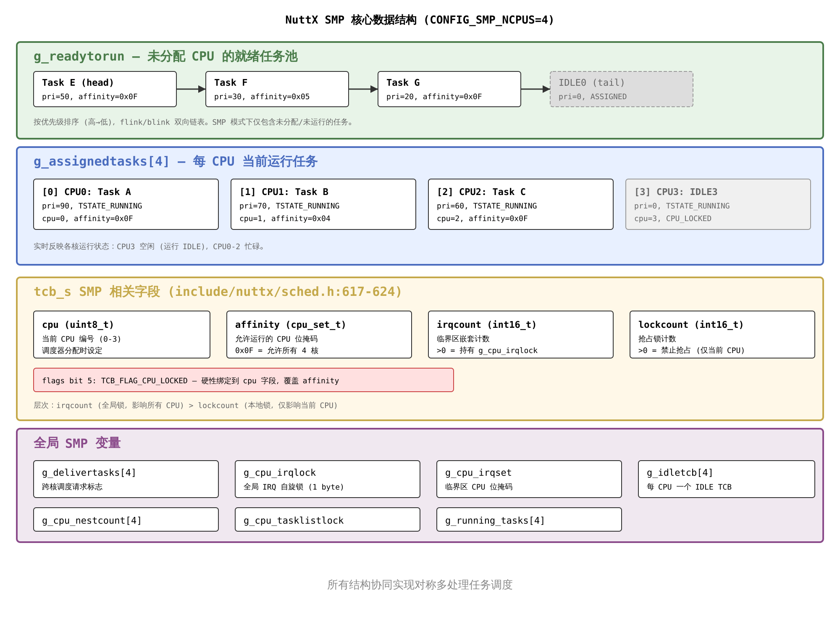The width and height of the screenshot is (840, 622).
Task: Click the affinity (cpu_set_t) field box
Action: tap(319, 335)
